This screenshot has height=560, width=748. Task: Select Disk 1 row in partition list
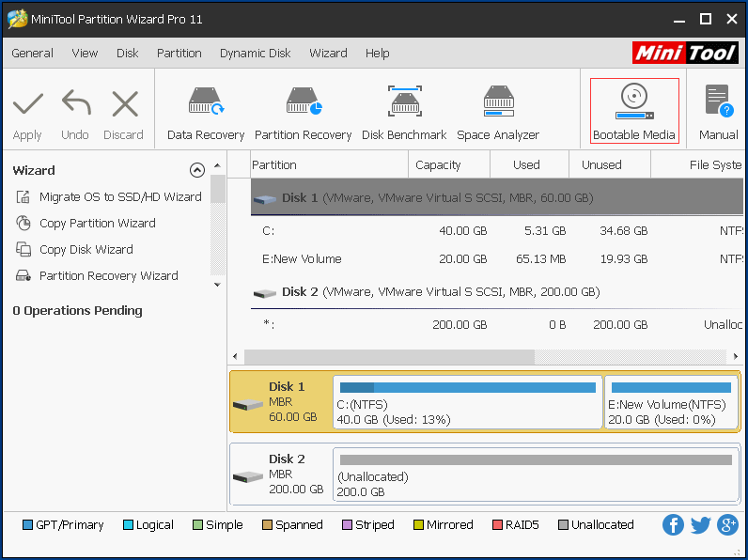pos(496,197)
